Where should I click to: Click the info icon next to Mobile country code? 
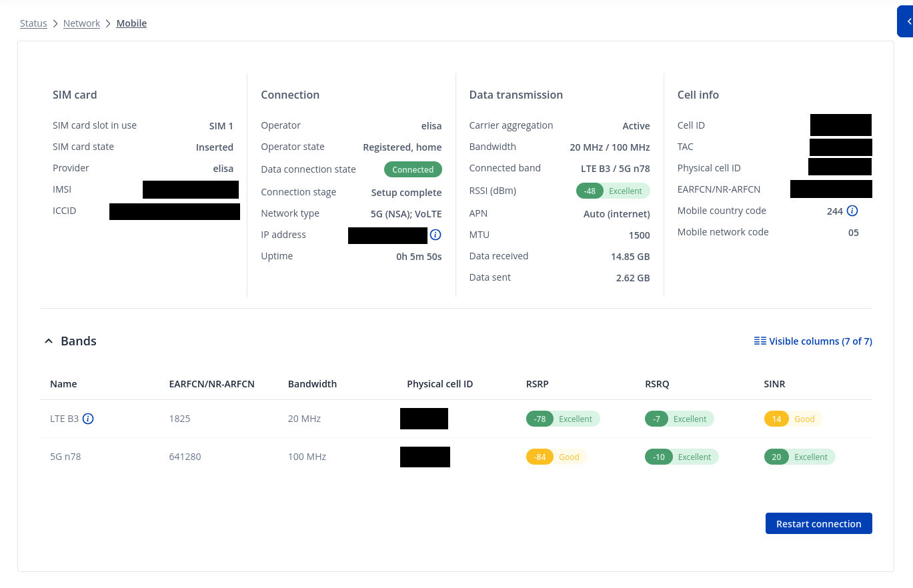click(852, 211)
